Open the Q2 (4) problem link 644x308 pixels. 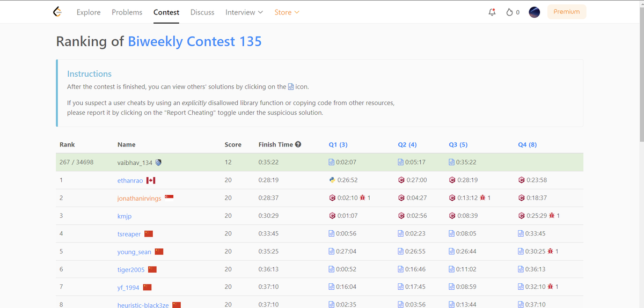[x=407, y=144]
